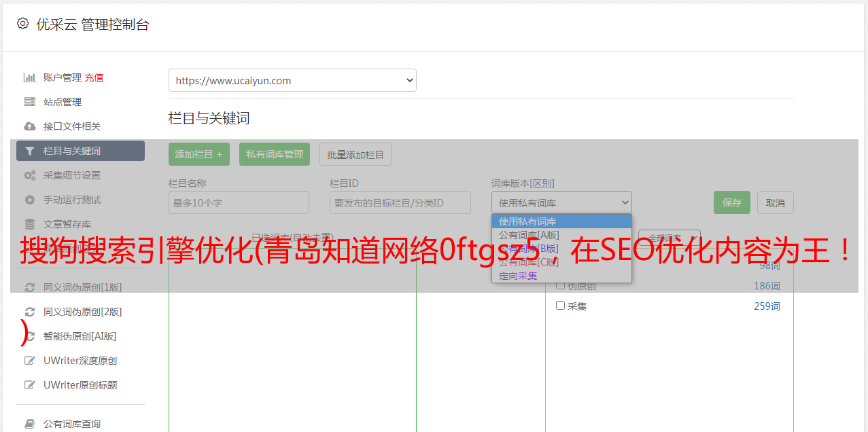Click the 添加栏目 + button
Screen dimensions: 868x432
click(x=199, y=154)
